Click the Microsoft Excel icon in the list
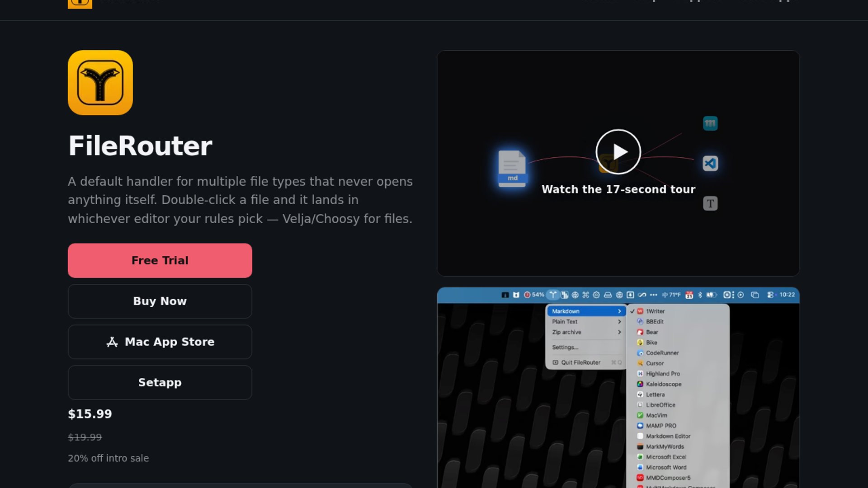868x488 pixels. [x=640, y=457]
